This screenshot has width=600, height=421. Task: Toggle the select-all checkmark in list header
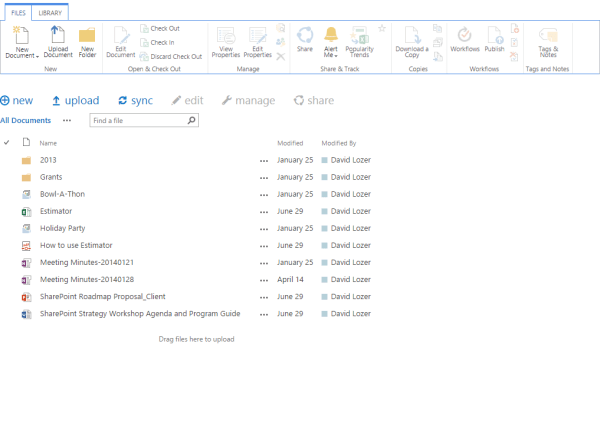tap(7, 143)
